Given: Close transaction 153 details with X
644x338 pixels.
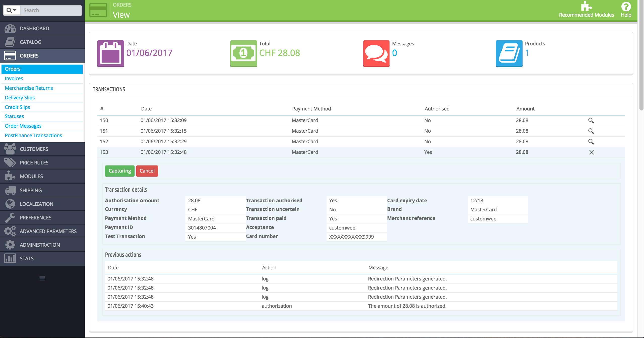Looking at the screenshot, I should coord(591,152).
